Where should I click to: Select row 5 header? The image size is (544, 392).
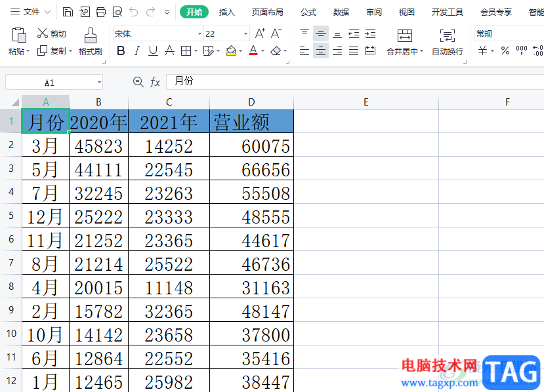(x=11, y=216)
